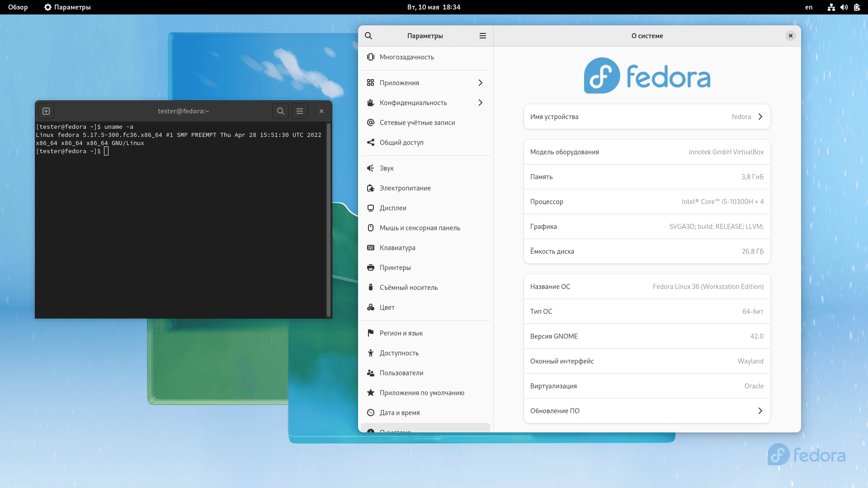Select Многозадачность in settings sidebar

407,57
